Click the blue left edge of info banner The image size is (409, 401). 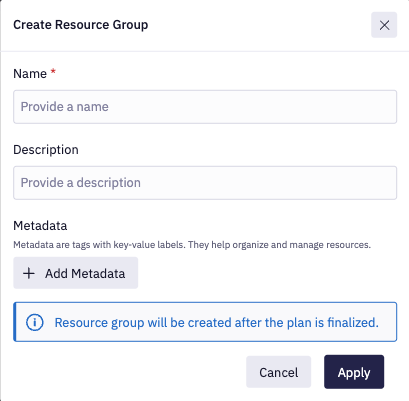click(15, 322)
